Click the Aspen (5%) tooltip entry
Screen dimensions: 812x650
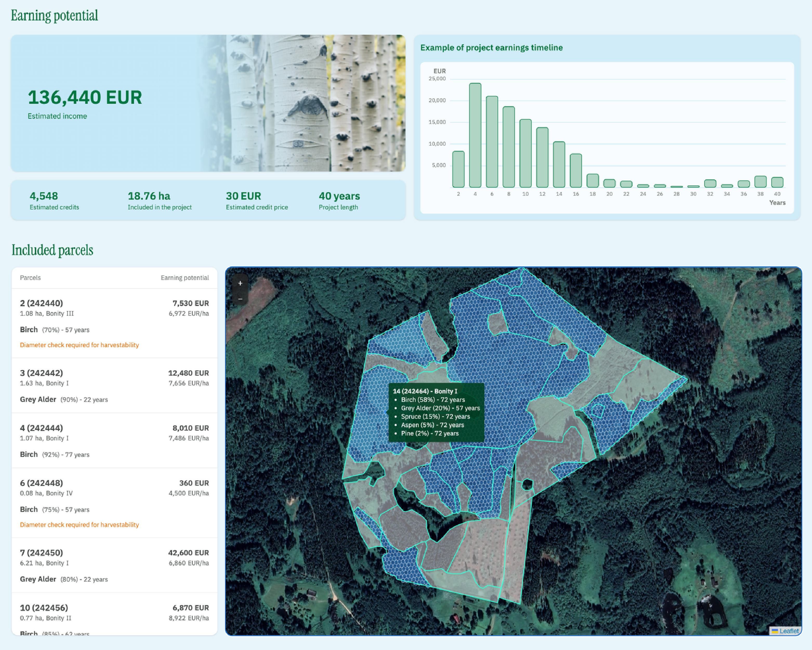pyautogui.click(x=432, y=425)
